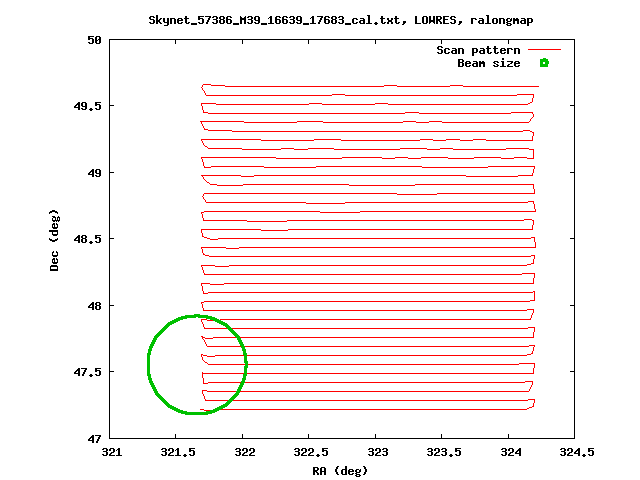Click the Dec axis tick label 50
The image size is (640, 480).
point(94,40)
